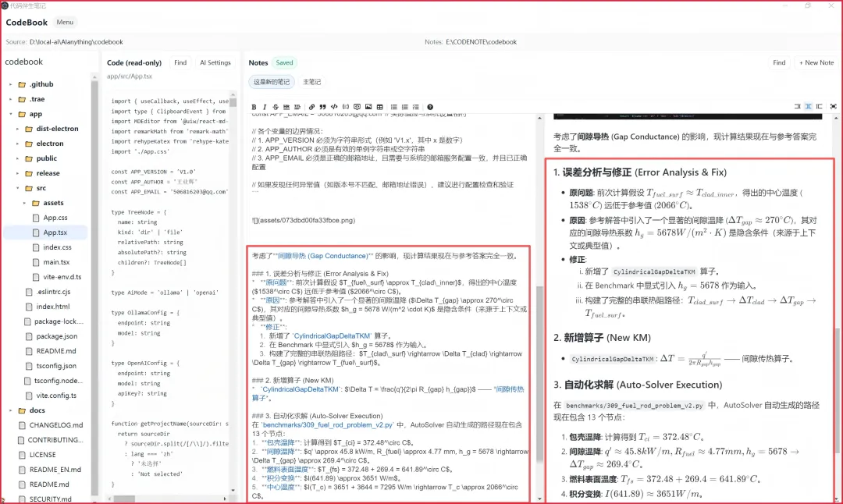
Task: Click the app/src/App.tsx path label
Action: (129, 76)
